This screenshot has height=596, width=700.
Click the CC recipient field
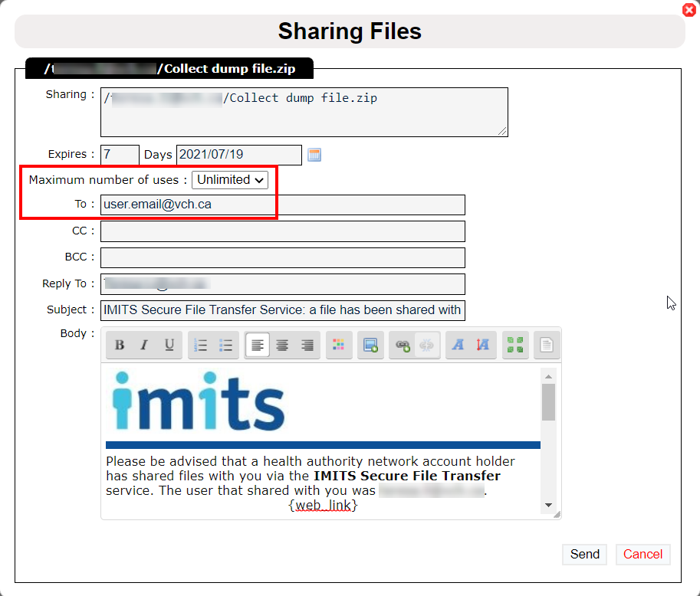283,231
